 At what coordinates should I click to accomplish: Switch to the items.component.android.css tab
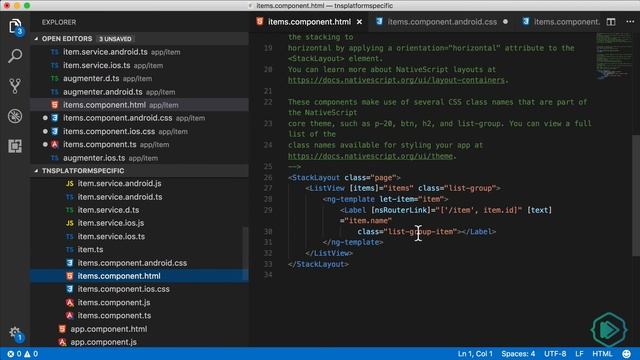[x=442, y=22]
